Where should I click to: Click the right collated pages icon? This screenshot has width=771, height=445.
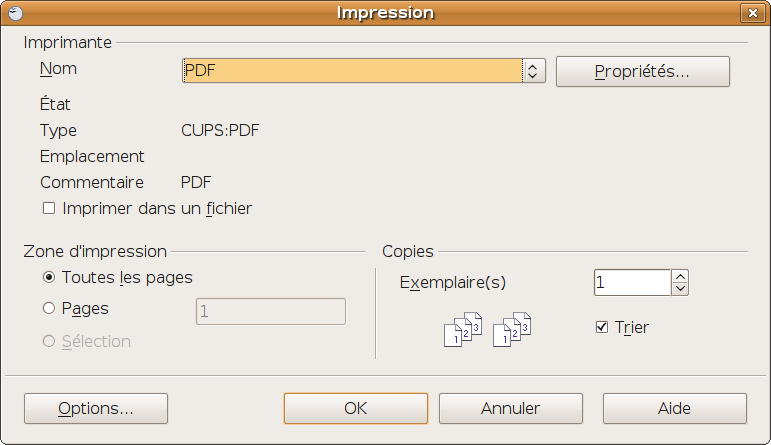512,330
